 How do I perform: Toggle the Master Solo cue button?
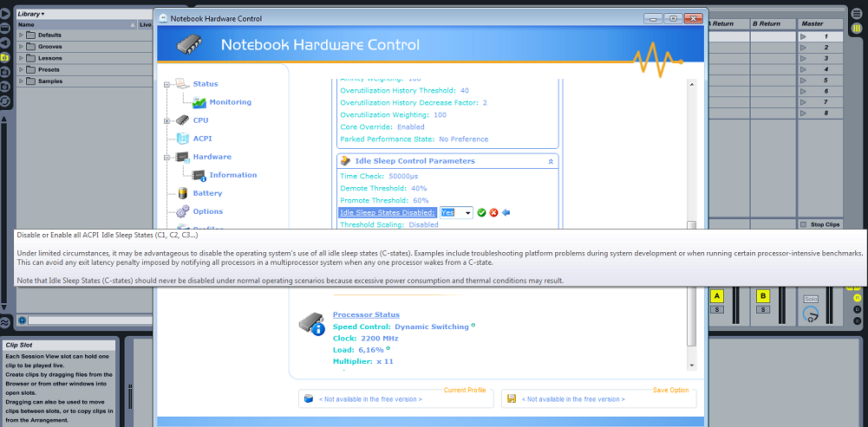point(811,299)
